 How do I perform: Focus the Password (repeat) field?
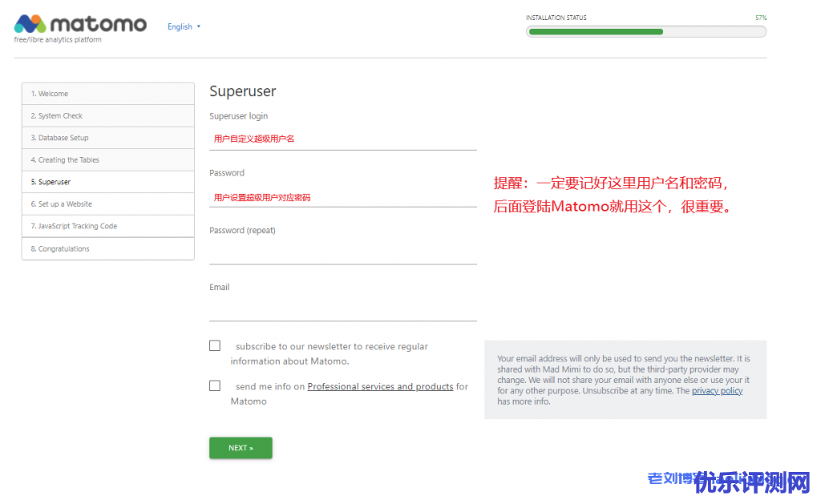coord(343,254)
